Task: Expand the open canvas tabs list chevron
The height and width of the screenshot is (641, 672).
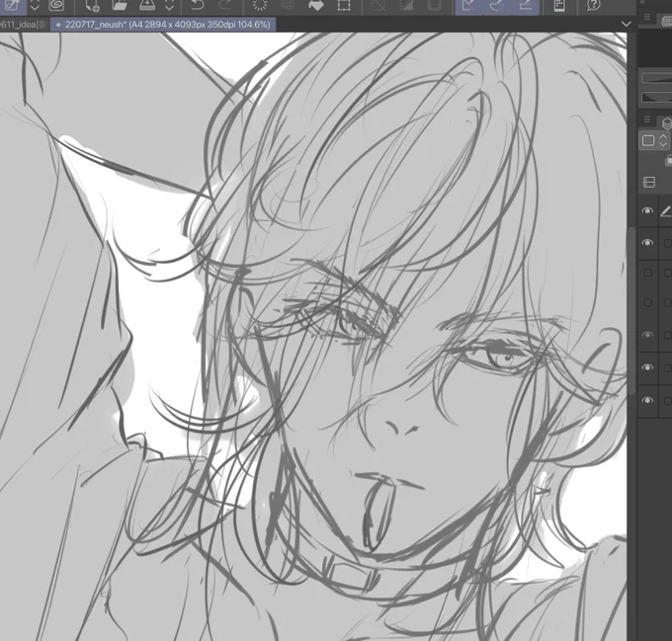Action: pos(627,24)
